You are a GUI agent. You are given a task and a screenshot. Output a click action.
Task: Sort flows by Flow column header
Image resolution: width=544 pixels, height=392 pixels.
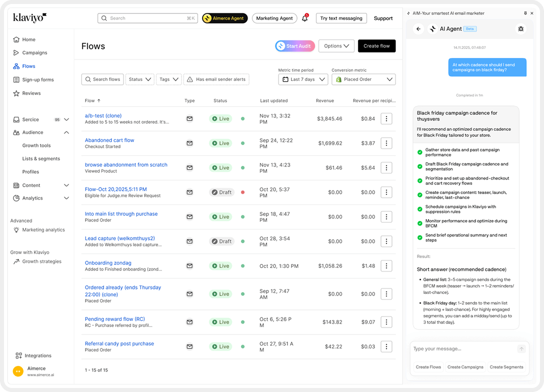click(x=92, y=100)
